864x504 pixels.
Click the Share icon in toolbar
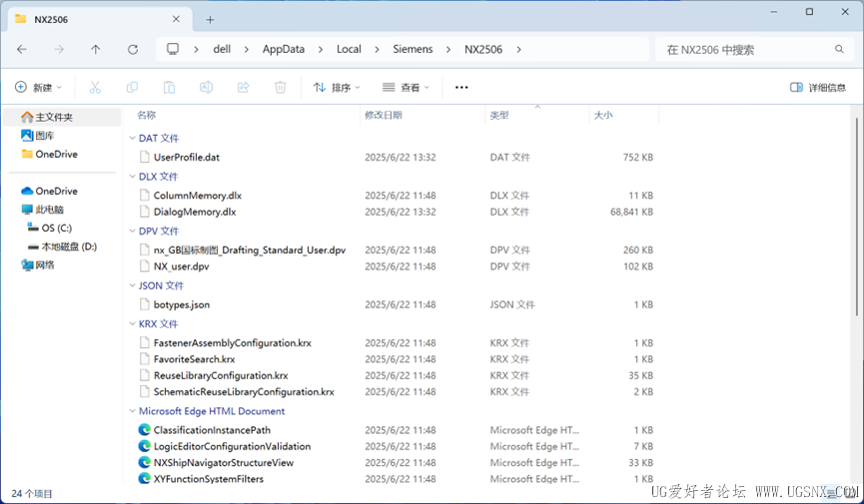coord(243,87)
